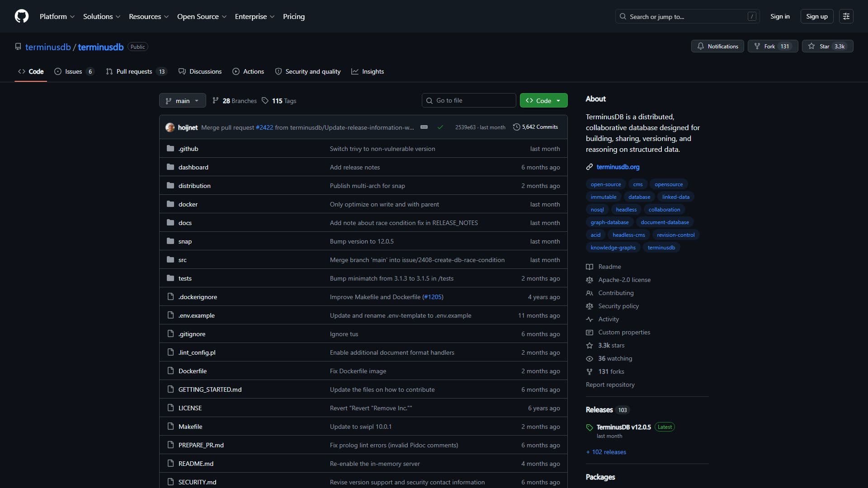Click the Security policy scale icon
This screenshot has height=488, width=868.
pyautogui.click(x=590, y=306)
